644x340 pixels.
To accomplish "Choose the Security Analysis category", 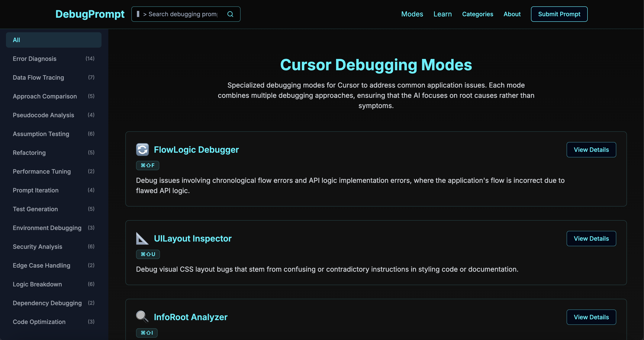I will coord(54,247).
